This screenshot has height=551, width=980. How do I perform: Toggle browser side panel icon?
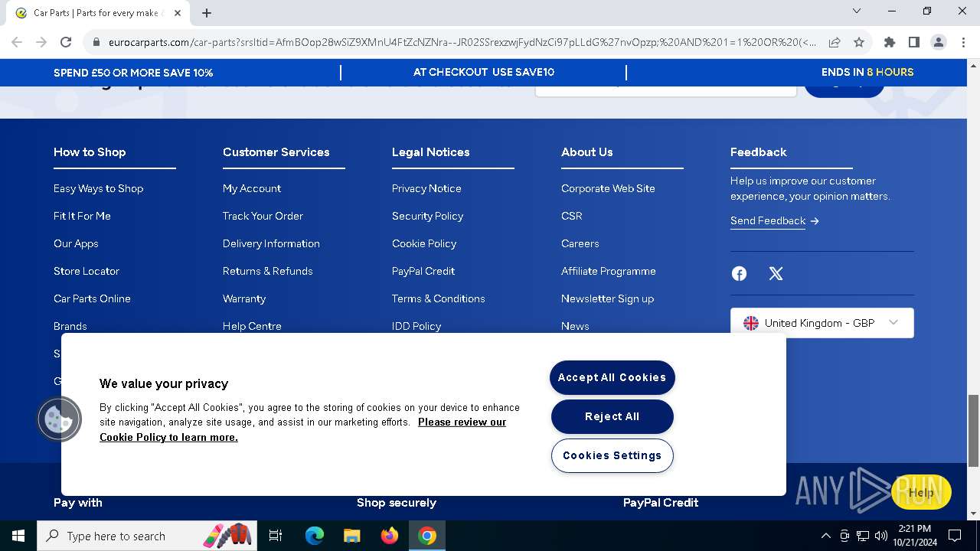[x=913, y=42]
